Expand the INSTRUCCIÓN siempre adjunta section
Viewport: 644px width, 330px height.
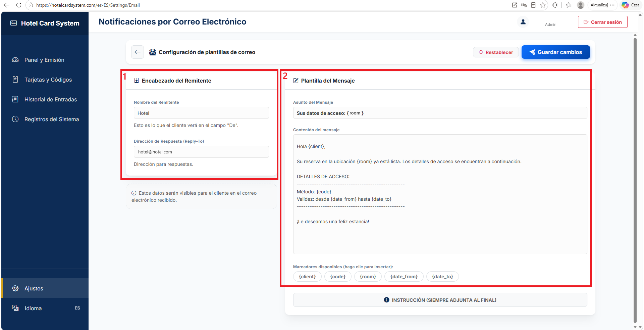(x=440, y=300)
